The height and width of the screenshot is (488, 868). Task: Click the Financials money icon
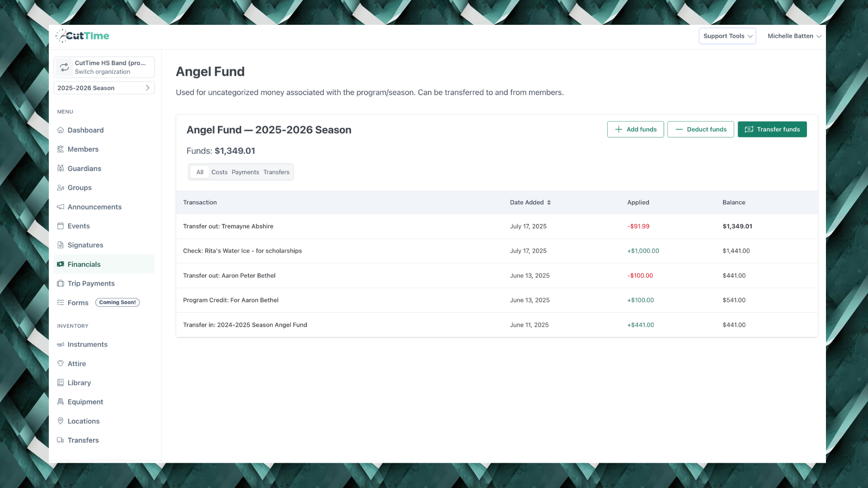(x=61, y=264)
